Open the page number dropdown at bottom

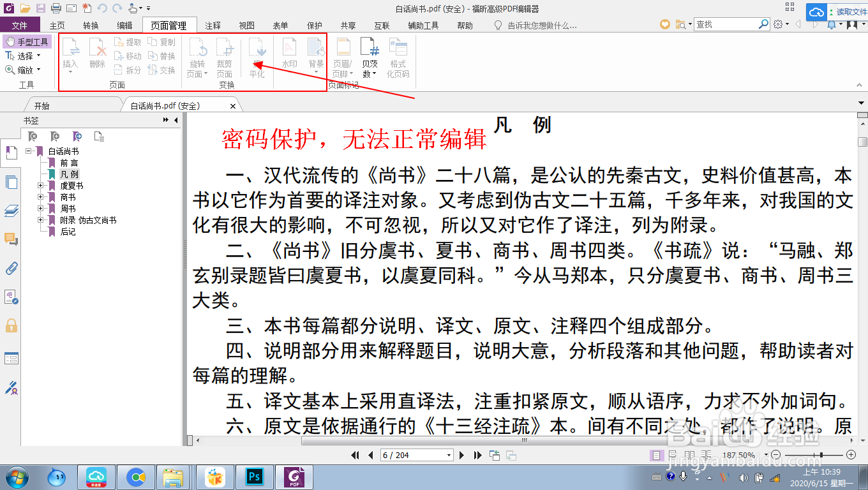click(x=448, y=455)
